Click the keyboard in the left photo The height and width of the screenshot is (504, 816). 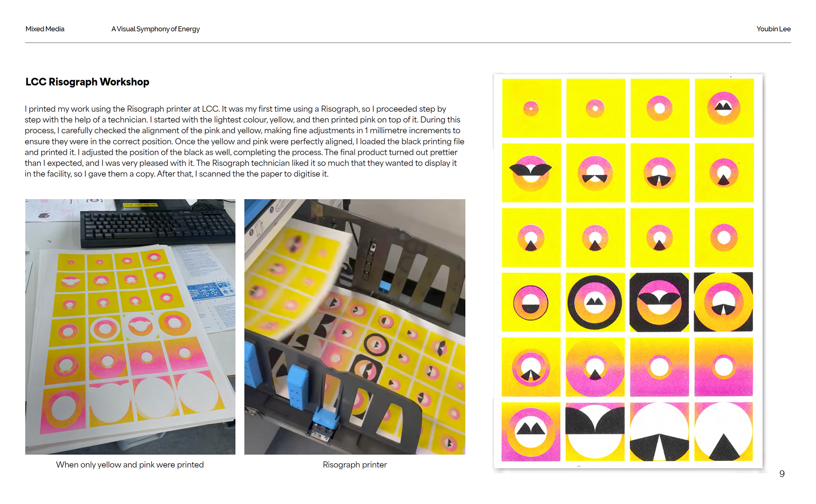tap(157, 226)
